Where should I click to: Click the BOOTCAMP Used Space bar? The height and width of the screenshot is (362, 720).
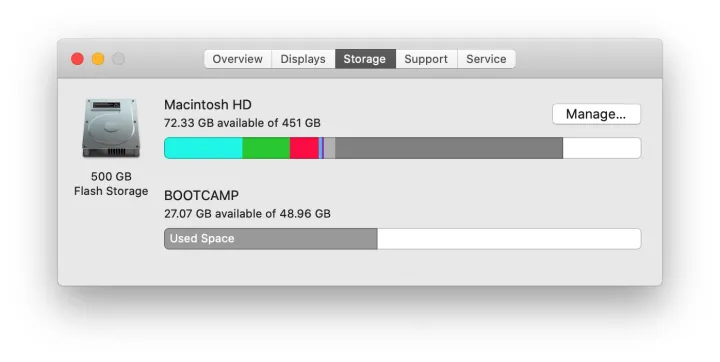pos(271,239)
